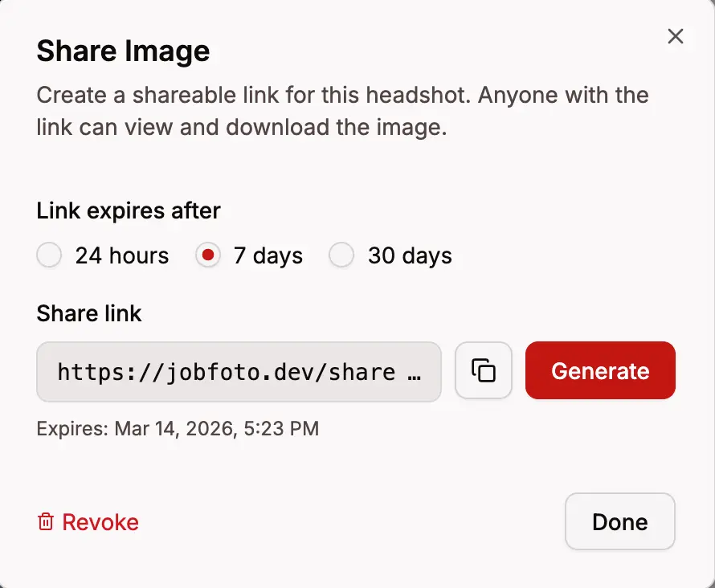Generate a new shareable link
715x588 pixels.
coord(600,370)
